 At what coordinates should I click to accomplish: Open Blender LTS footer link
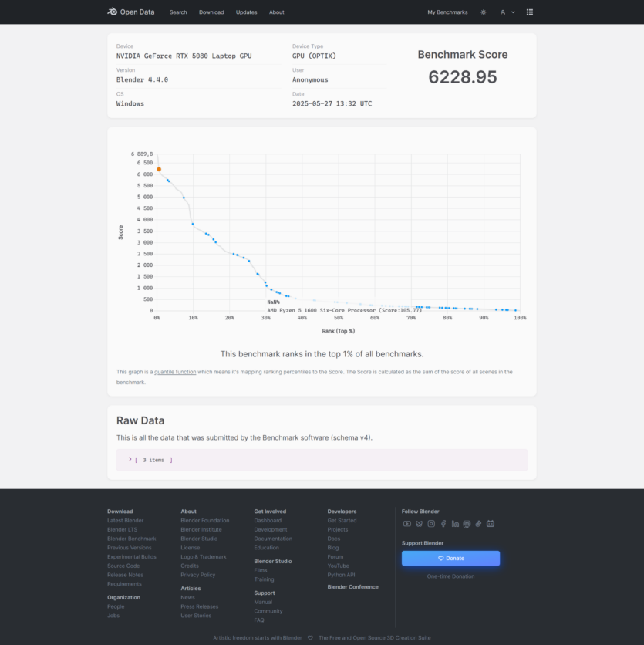click(122, 529)
